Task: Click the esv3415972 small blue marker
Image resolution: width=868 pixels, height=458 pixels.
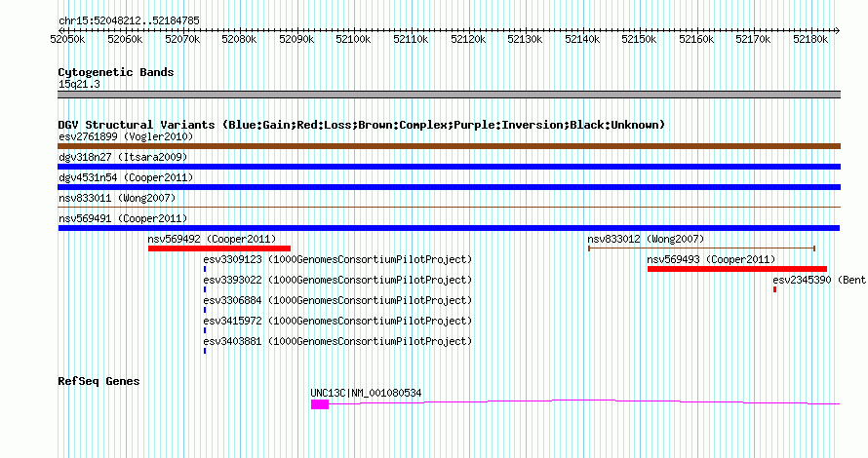Action: [205, 330]
